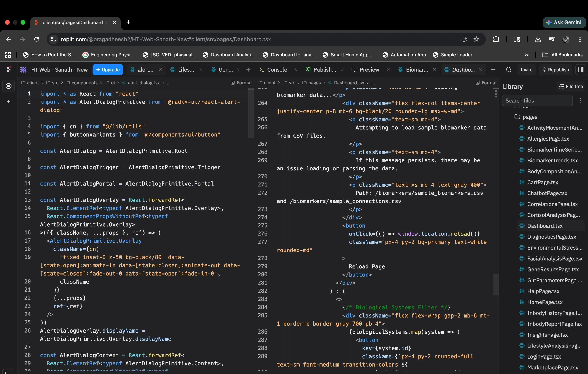Click the circular agent icon in left sidebar
The image size is (588, 374).
tap(9, 86)
